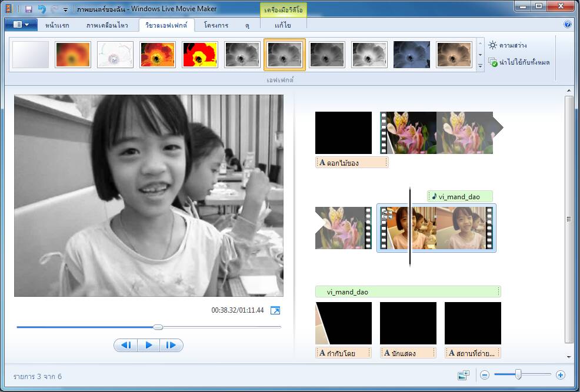Screen dimensions: 580x392
Task: Open the Help question mark icon
Action: click(x=567, y=25)
